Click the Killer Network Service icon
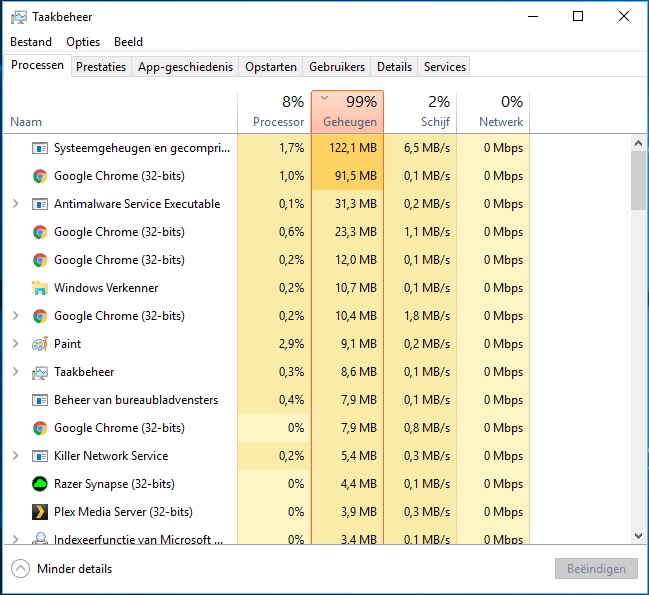The width and height of the screenshot is (649, 595). (39, 456)
